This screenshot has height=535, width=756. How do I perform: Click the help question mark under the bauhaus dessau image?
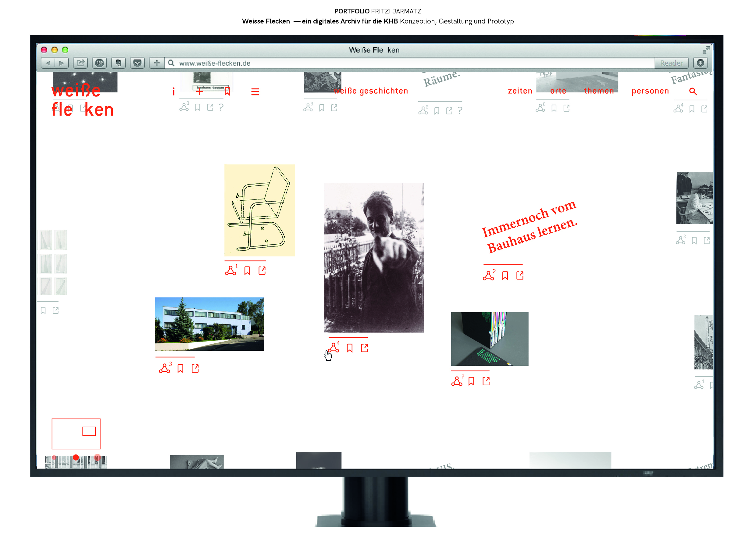[221, 107]
